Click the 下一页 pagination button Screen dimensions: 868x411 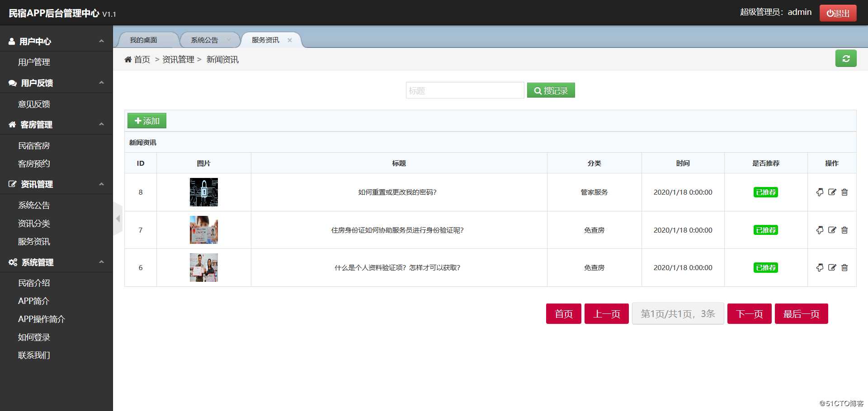[749, 314]
